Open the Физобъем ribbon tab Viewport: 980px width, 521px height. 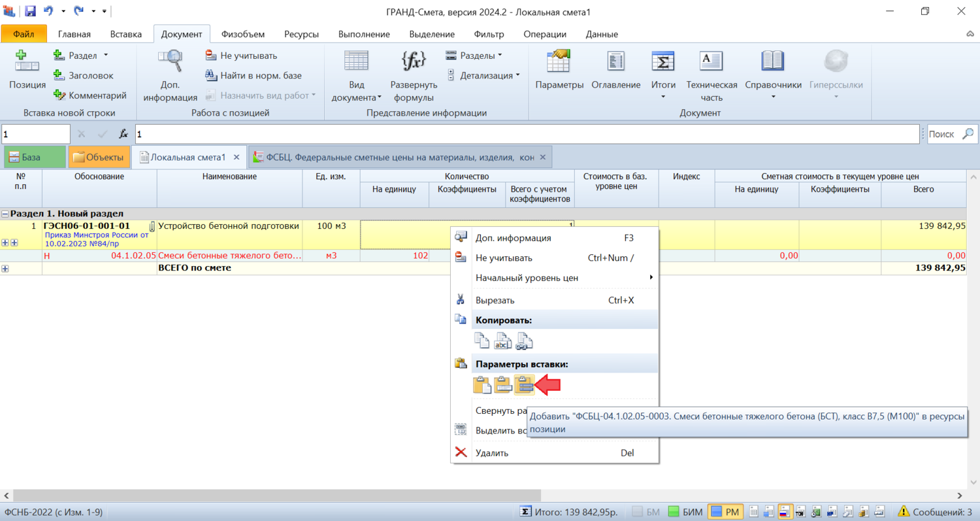pyautogui.click(x=244, y=34)
